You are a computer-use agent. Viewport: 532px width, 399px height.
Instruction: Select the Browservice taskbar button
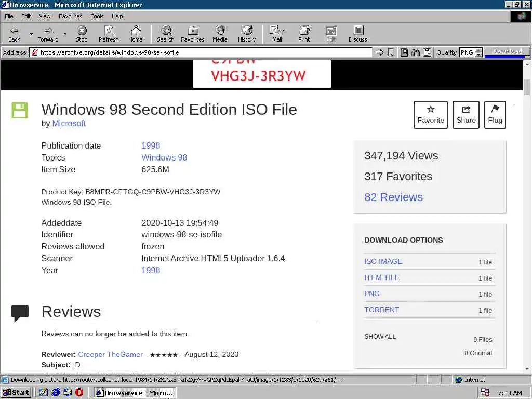point(135,393)
